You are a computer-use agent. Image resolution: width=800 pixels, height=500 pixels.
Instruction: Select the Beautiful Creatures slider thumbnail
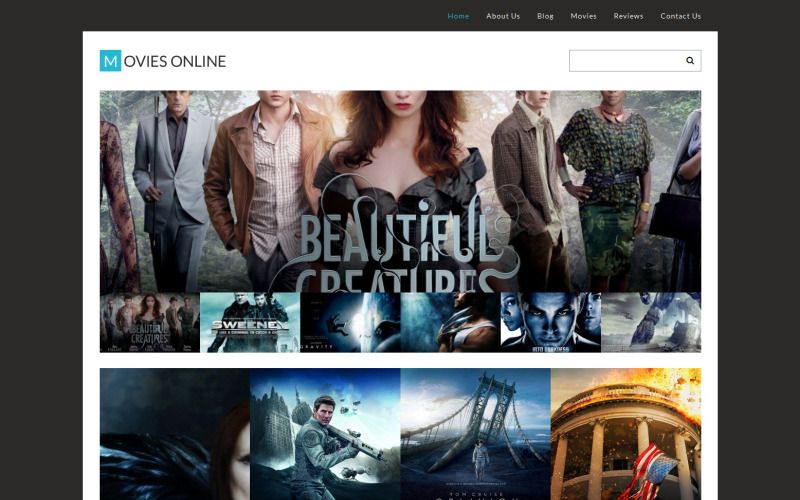149,322
